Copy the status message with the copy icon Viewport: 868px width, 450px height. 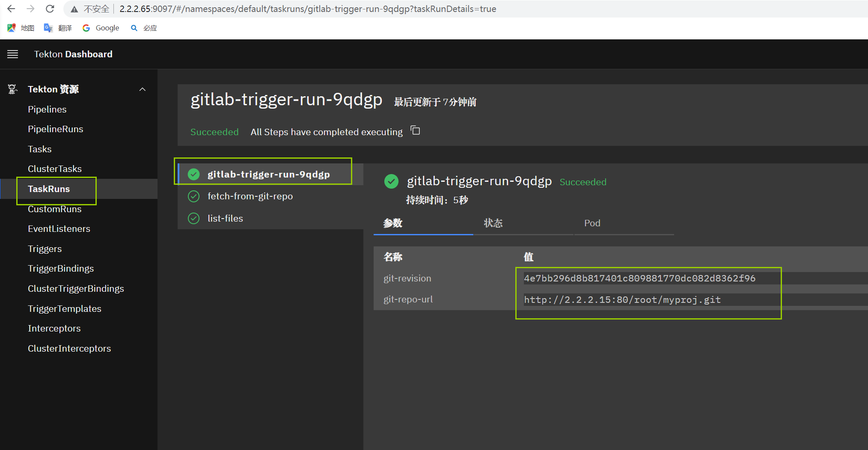pos(415,130)
